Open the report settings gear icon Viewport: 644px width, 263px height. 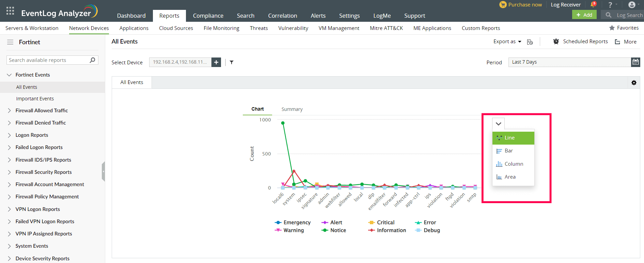634,83
